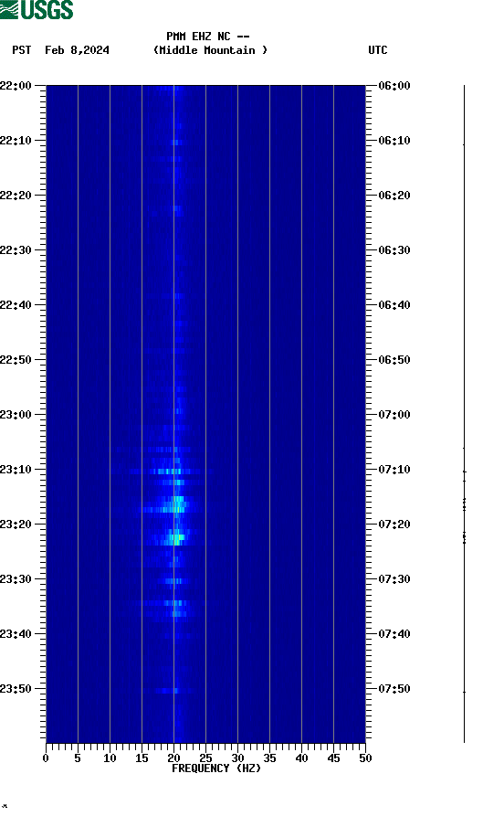
Task: Click the '07:50' UTC time label
Action: coord(394,689)
